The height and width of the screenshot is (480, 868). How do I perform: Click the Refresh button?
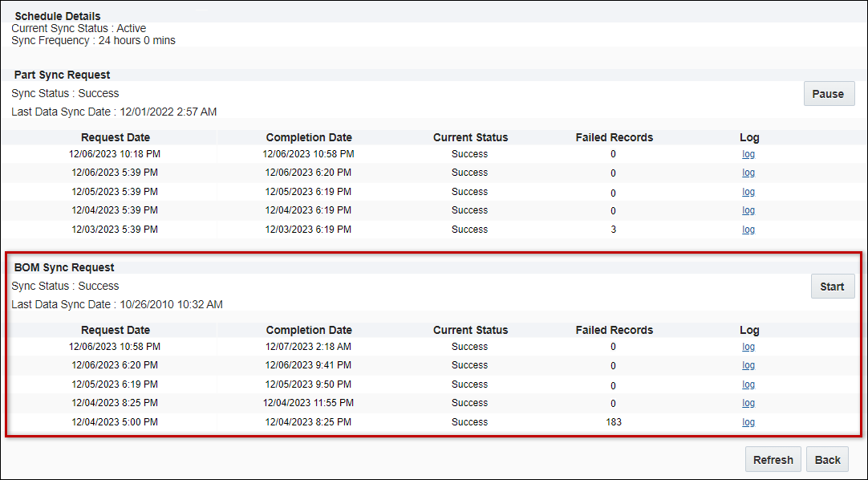773,459
